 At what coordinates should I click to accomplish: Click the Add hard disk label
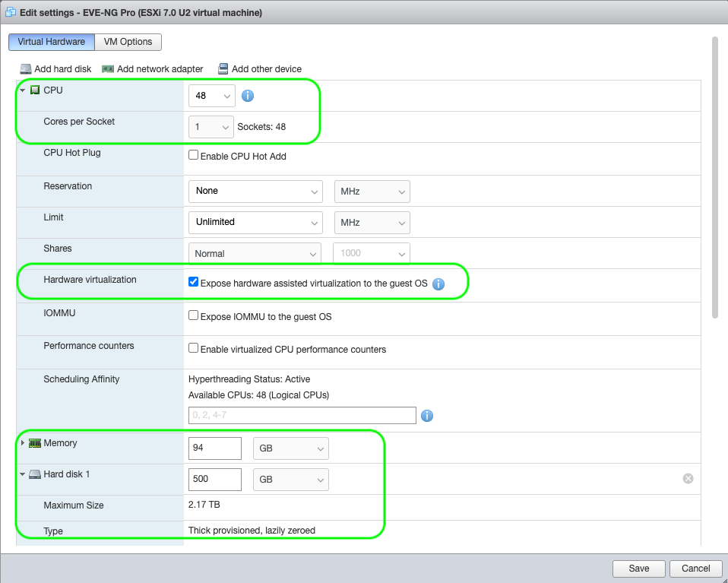(62, 69)
